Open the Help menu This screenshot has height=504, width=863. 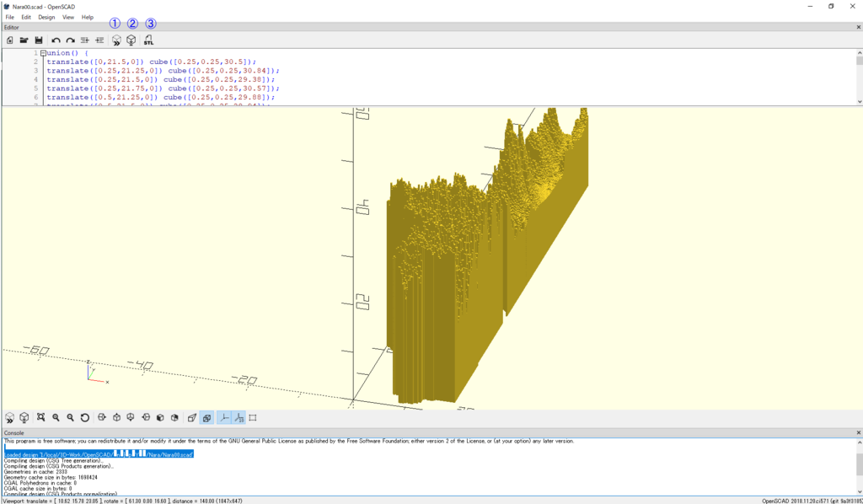point(88,17)
